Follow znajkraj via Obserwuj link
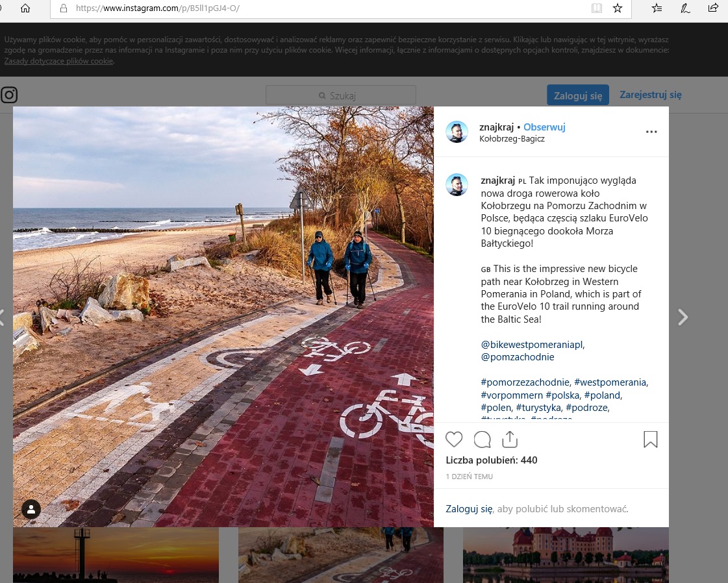 coord(544,127)
